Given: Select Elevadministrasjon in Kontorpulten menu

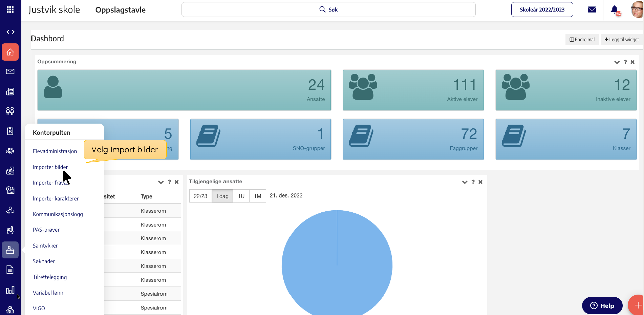Looking at the screenshot, I should 55,151.
